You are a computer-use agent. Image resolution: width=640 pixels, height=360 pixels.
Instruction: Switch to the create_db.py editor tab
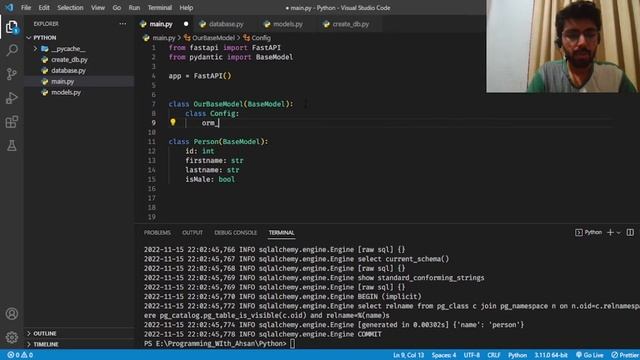[350, 24]
